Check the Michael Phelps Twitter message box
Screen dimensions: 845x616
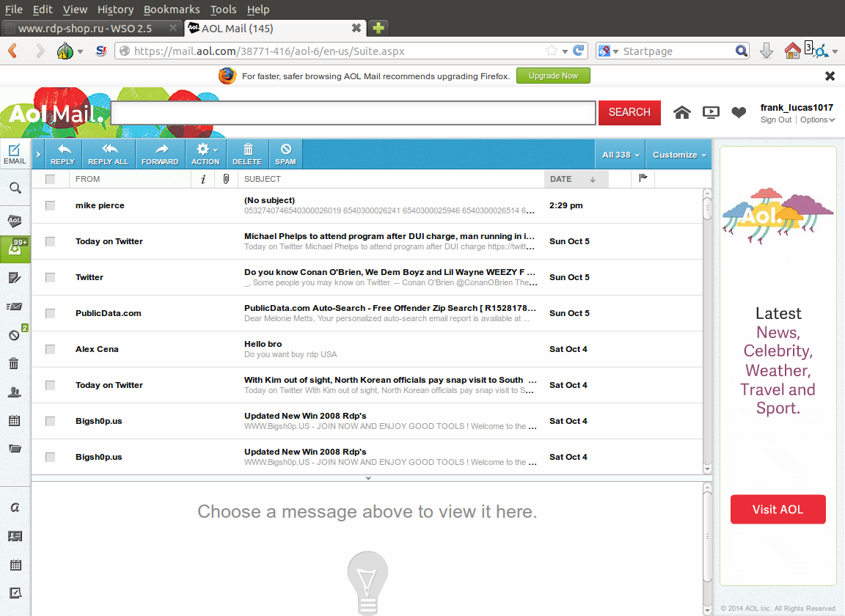coord(50,241)
